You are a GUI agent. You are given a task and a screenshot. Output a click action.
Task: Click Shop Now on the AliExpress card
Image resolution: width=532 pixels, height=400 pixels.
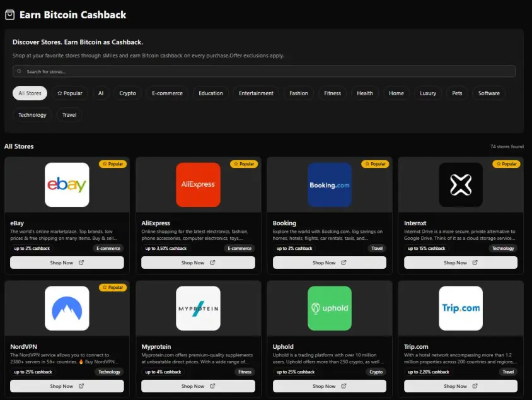198,262
